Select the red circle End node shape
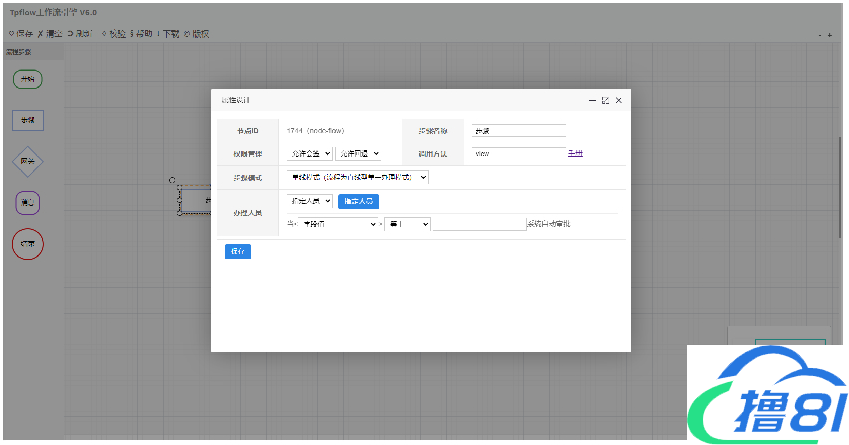The image size is (849, 445). click(x=27, y=244)
